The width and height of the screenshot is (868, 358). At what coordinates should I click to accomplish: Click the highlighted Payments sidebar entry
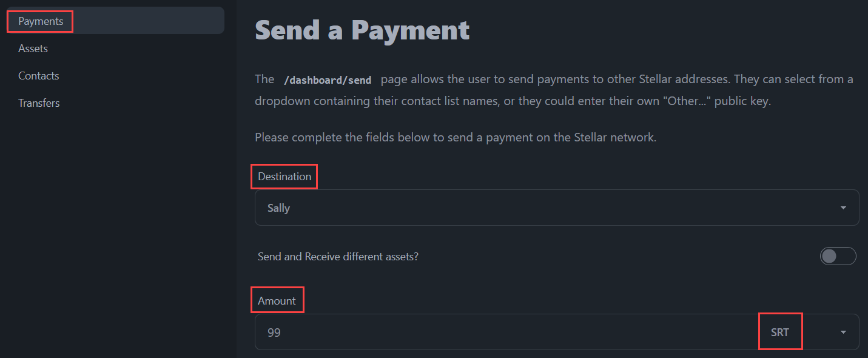coord(39,21)
